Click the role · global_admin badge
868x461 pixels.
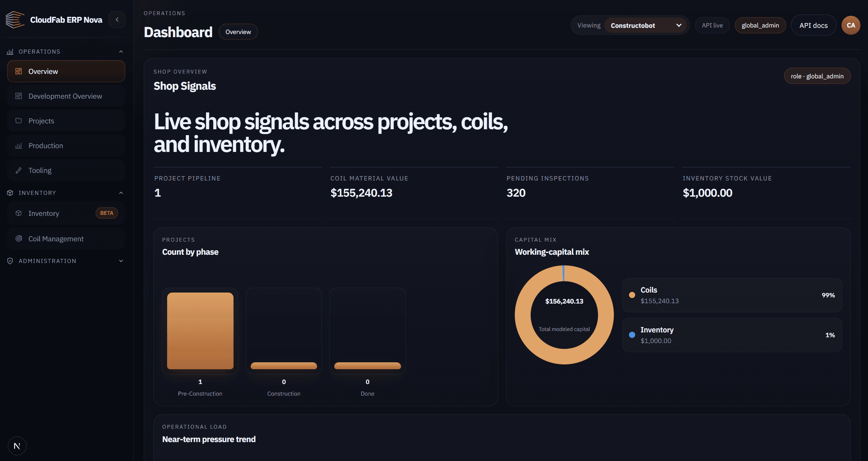(817, 76)
